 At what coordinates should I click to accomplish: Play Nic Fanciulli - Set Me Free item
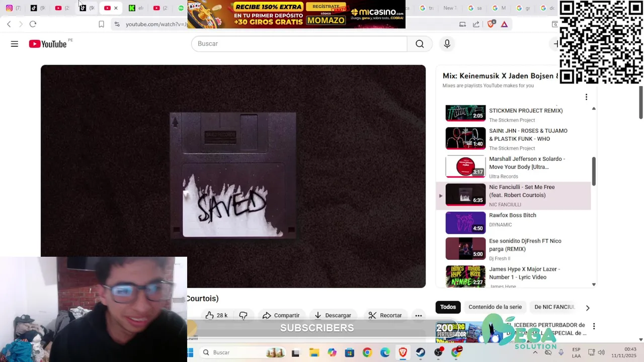(x=513, y=195)
